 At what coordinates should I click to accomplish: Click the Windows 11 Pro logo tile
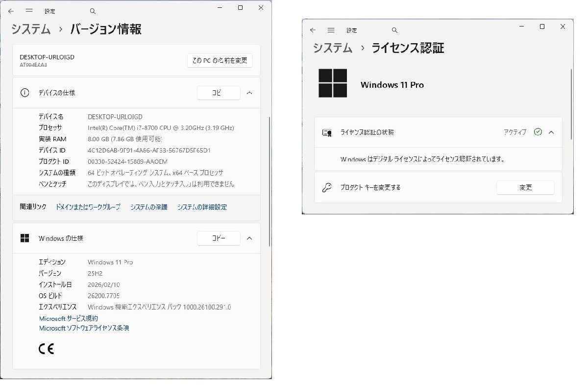pyautogui.click(x=333, y=84)
